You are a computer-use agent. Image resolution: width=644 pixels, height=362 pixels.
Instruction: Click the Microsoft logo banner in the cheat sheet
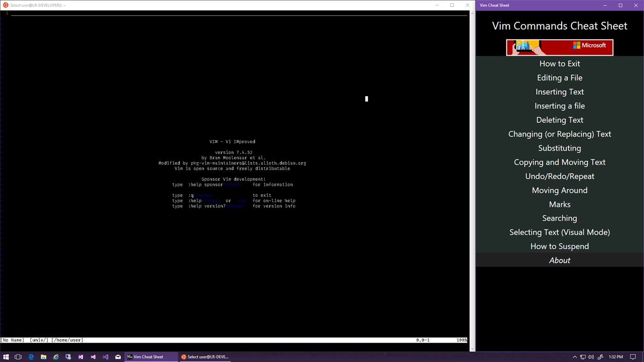point(559,47)
